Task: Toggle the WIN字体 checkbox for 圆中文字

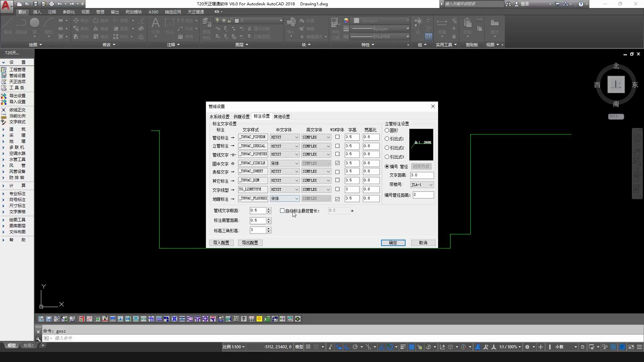Action: pyautogui.click(x=337, y=163)
